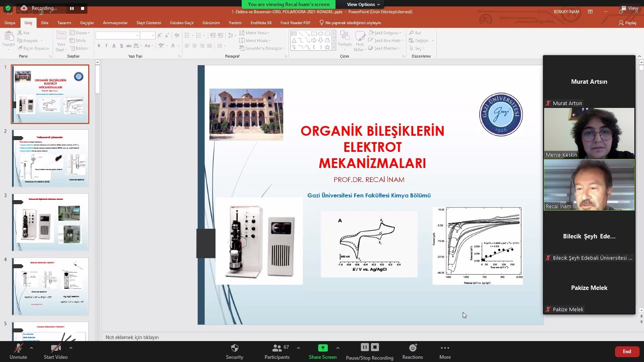
Task: Expand audio options arrow next to Unmute
Action: (31, 348)
